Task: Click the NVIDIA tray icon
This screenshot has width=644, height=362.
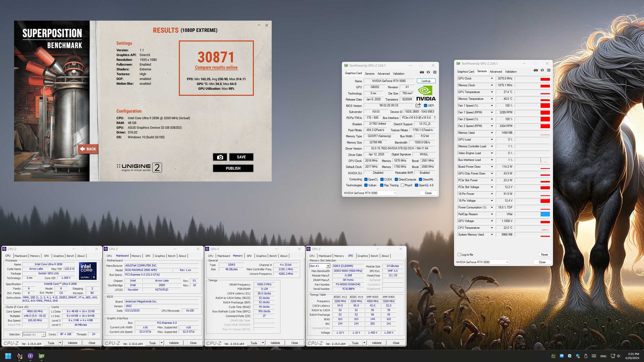Action: (553, 356)
